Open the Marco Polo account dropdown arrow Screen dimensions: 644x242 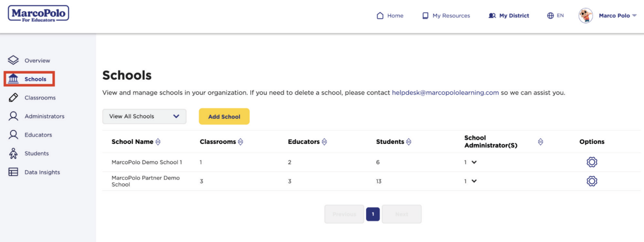[x=634, y=15]
